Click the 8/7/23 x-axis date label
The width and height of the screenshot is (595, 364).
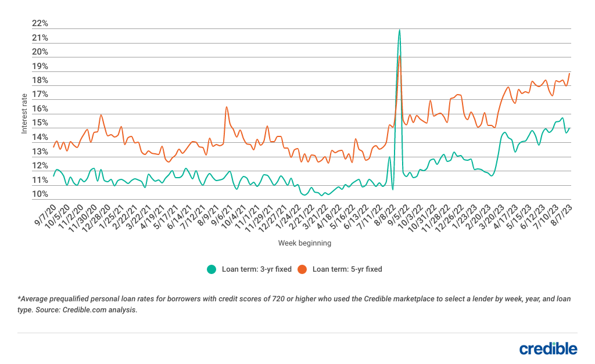click(562, 216)
